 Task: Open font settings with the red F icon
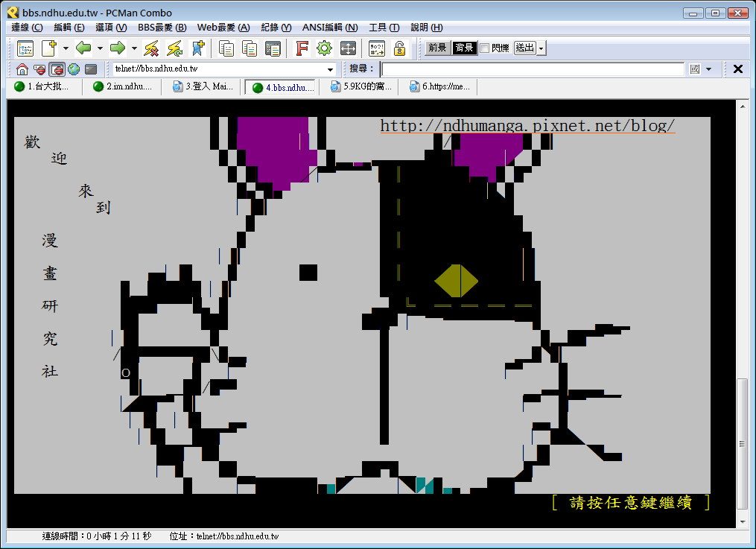click(302, 48)
